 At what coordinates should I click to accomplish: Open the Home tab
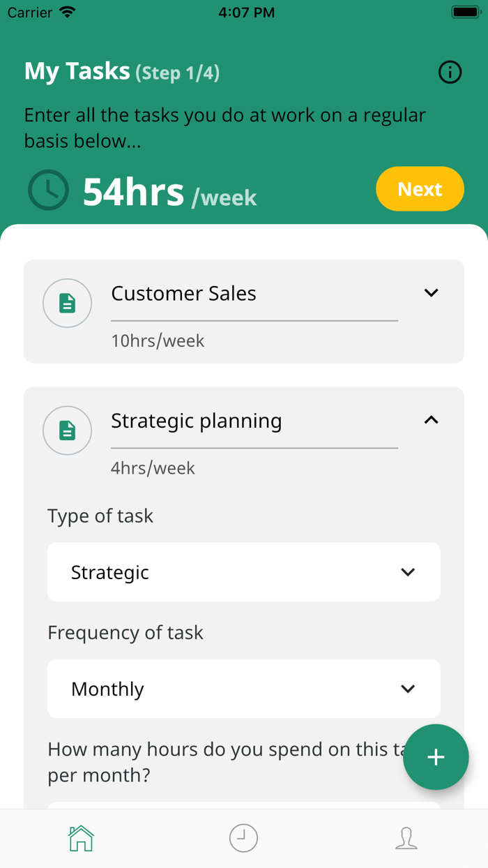81,838
